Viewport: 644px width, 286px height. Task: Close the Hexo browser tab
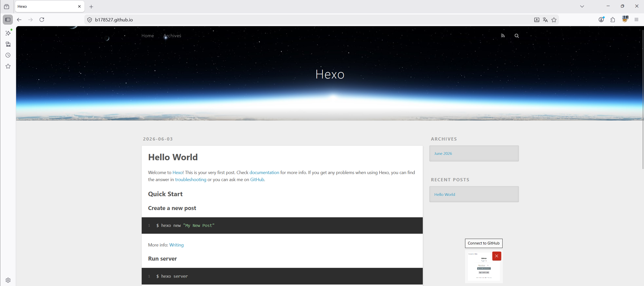pos(79,7)
